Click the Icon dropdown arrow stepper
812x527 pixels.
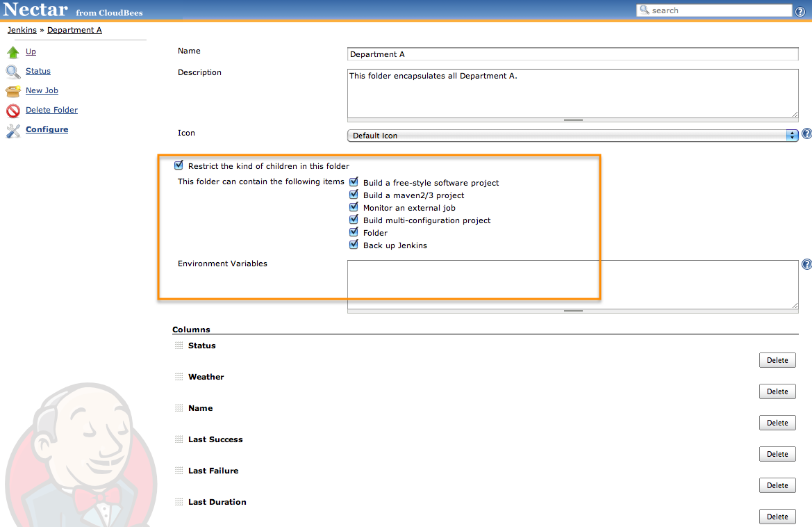coord(793,136)
